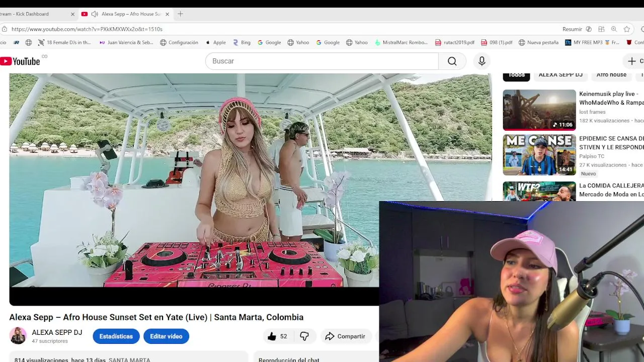
Task: Open Keinemusik play live video title
Action: pos(611,98)
